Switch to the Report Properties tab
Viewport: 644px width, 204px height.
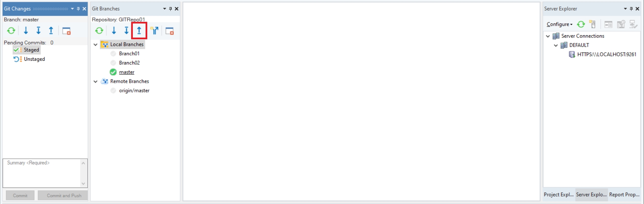[x=624, y=195]
